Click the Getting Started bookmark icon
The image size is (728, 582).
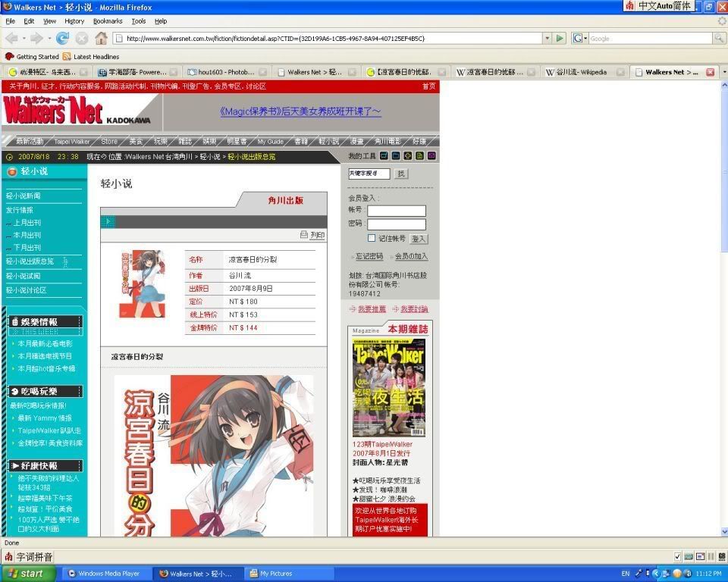click(x=9, y=57)
